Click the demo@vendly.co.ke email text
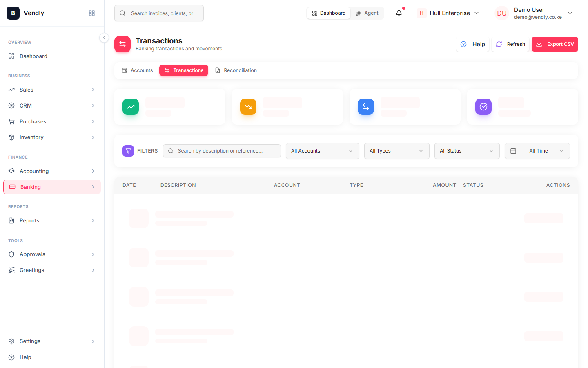588x368 pixels. [x=538, y=17]
